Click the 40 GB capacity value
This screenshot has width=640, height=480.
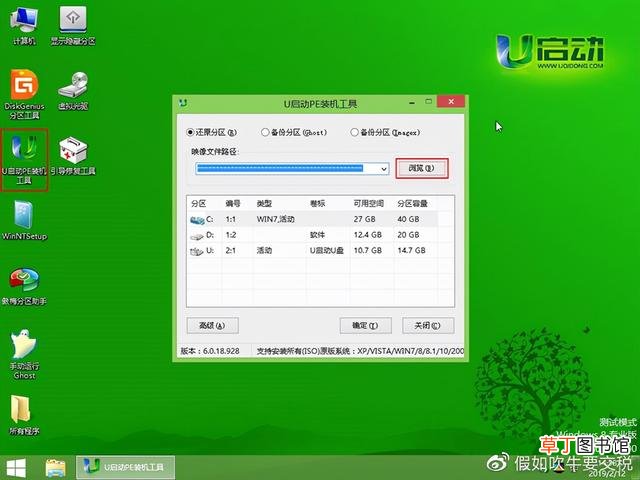tap(408, 219)
